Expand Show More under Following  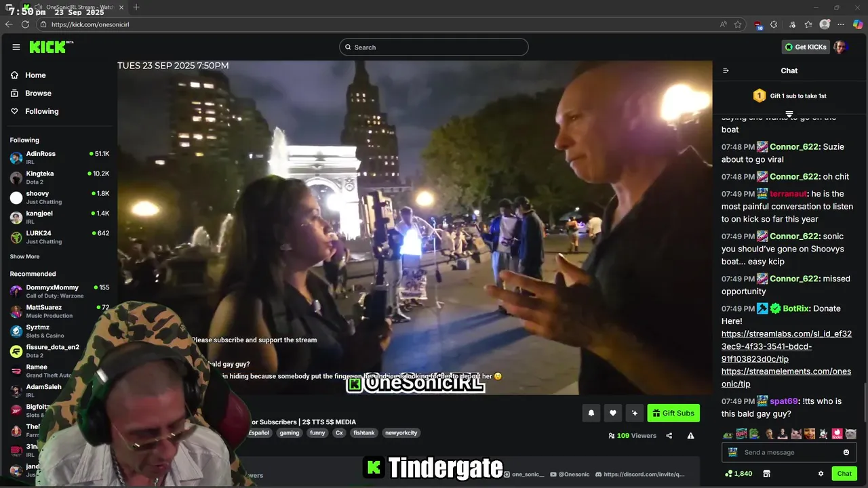[x=24, y=257]
